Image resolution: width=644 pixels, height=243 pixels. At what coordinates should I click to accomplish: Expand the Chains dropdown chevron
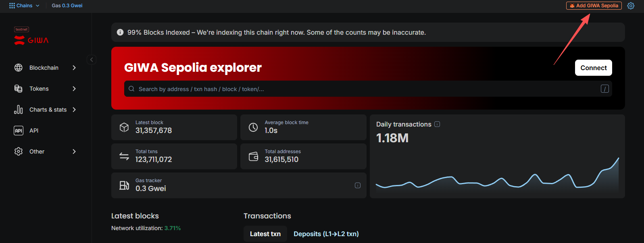pos(38,6)
